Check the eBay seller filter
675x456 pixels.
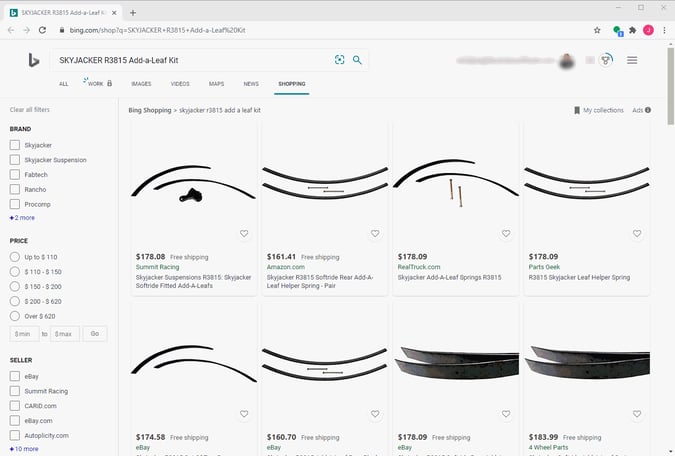pyautogui.click(x=15, y=376)
